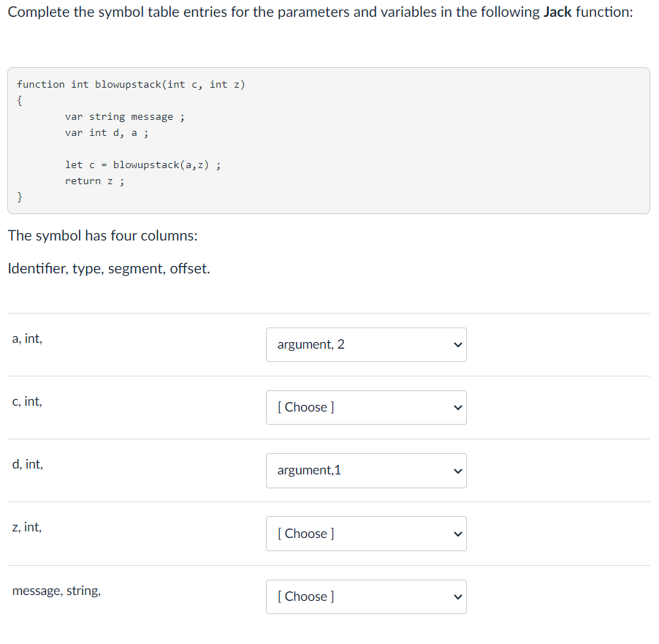The height and width of the screenshot is (644, 659).
Task: Open the dropdown for "message, string"
Action: (365, 596)
